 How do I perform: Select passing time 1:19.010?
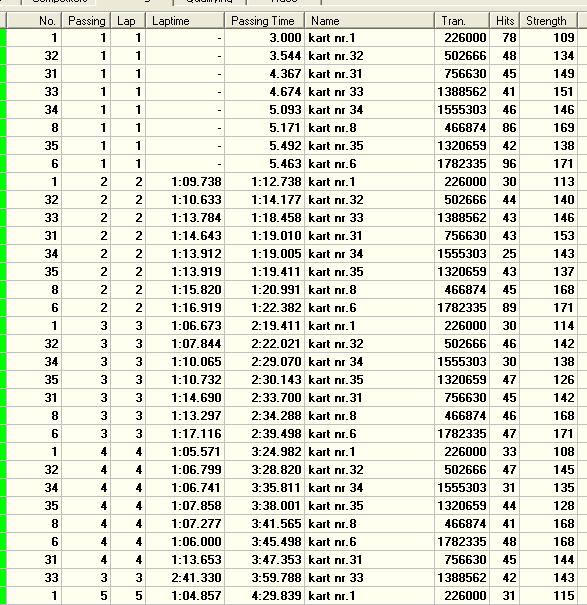point(264,236)
